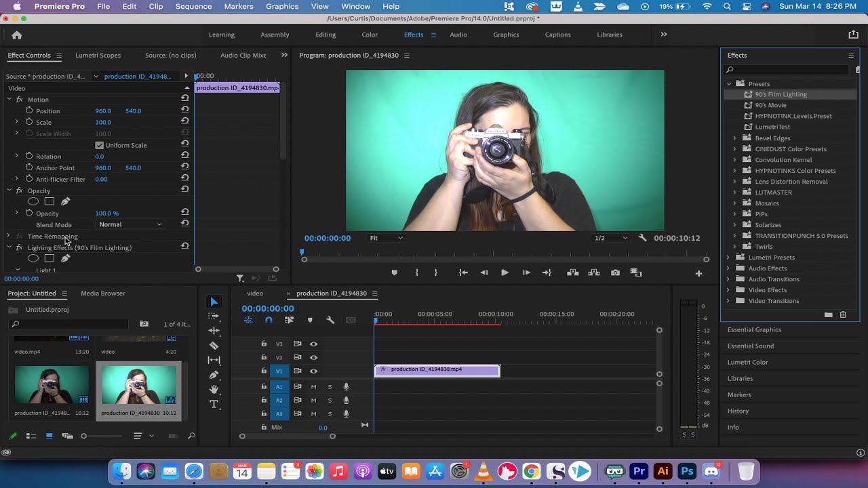Image resolution: width=868 pixels, height=488 pixels.
Task: Expand the Lumetri Presets folder
Action: point(728,258)
